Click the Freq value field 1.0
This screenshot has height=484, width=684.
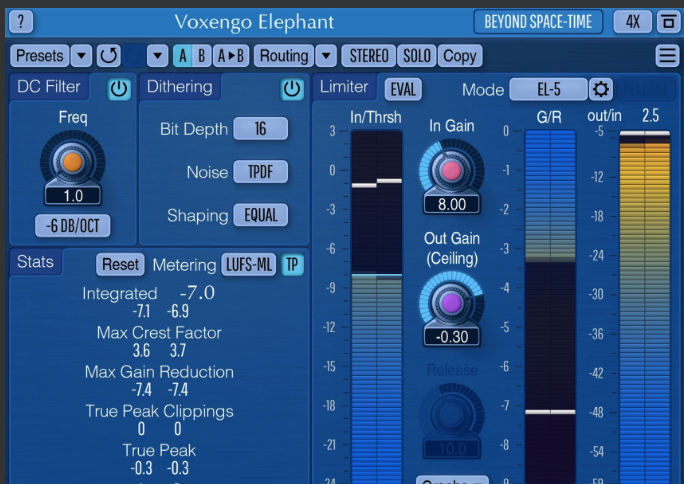pyautogui.click(x=73, y=196)
